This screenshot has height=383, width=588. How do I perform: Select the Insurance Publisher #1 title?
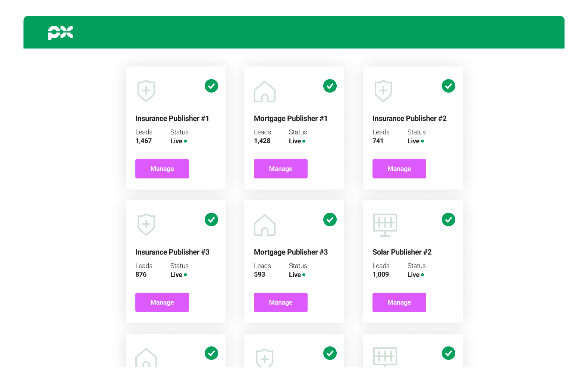pos(172,118)
